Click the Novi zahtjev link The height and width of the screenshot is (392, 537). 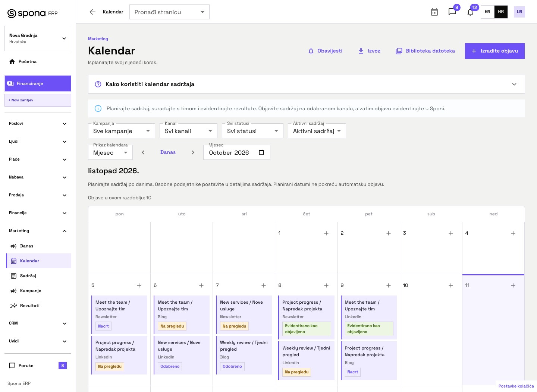[38, 100]
